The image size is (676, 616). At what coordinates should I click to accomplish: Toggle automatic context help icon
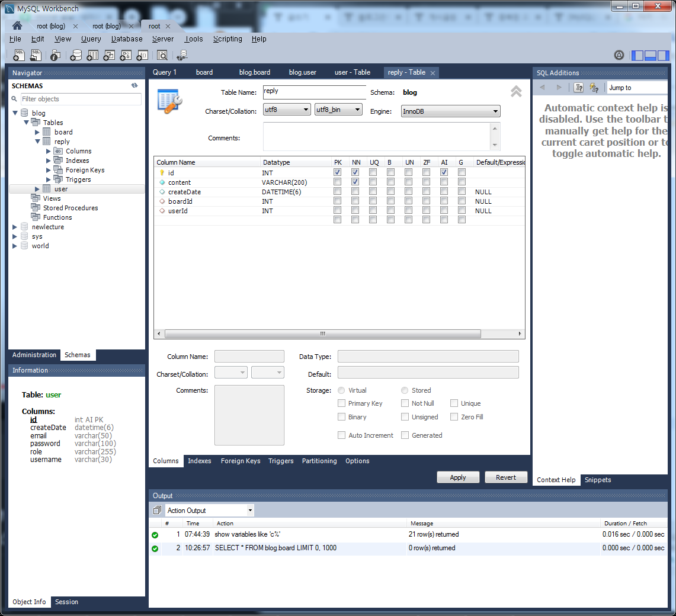coord(594,88)
